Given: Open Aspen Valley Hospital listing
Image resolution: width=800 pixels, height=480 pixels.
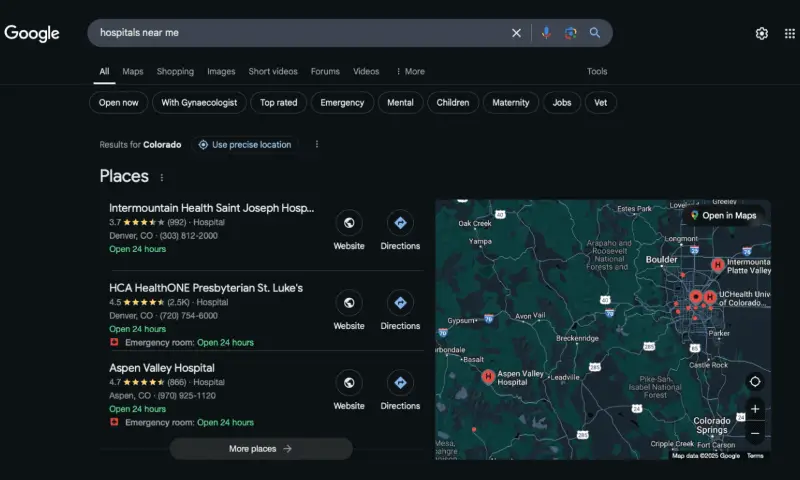Looking at the screenshot, I should pos(162,368).
